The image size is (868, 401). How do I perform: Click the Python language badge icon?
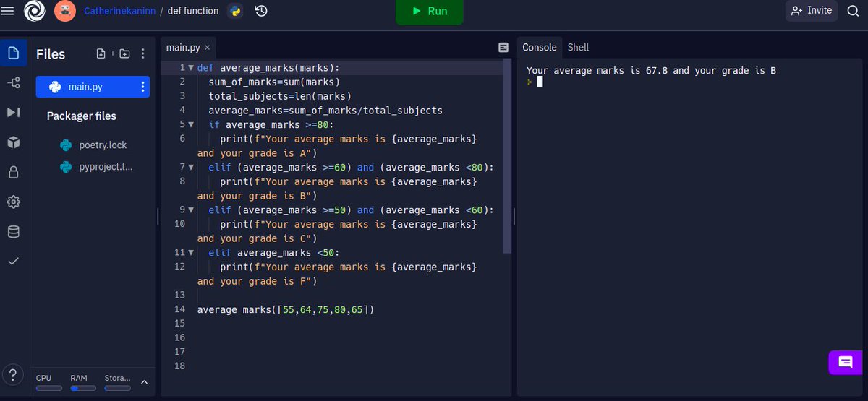(234, 11)
